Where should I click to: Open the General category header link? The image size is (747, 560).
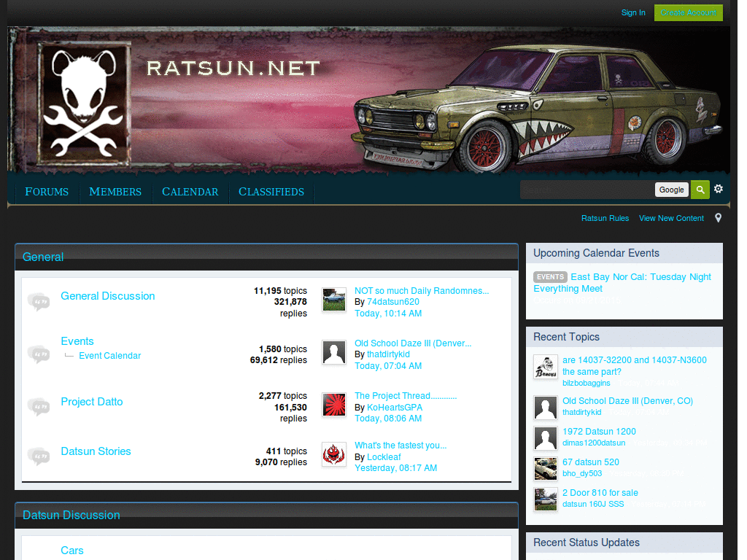[x=43, y=257]
